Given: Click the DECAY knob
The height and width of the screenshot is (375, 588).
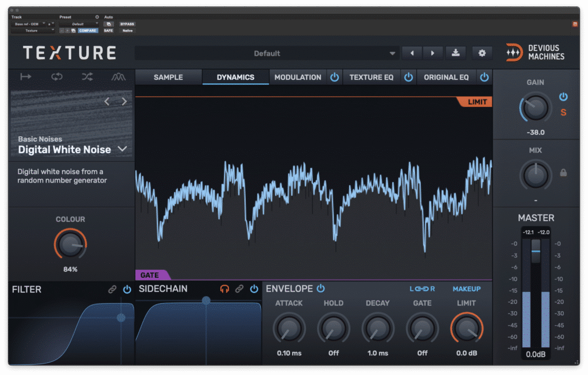Looking at the screenshot, I should 378,329.
